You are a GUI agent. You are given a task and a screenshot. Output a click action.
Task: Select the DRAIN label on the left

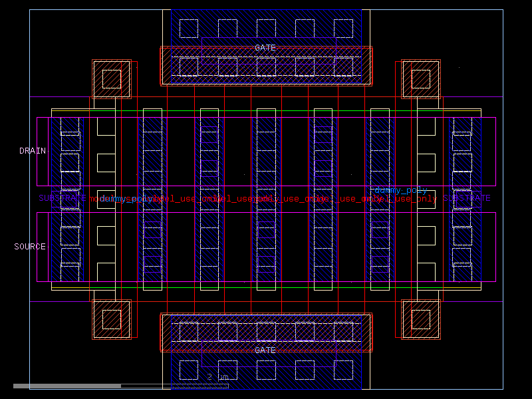(32, 151)
